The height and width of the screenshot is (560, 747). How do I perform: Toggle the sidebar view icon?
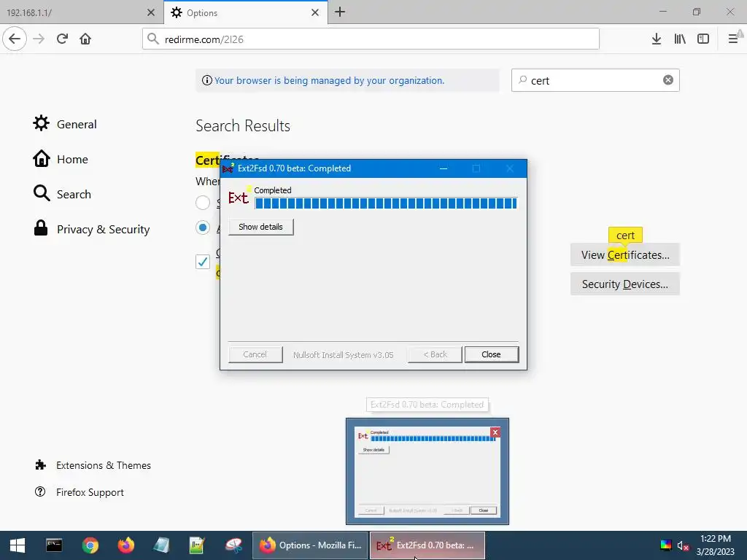(x=703, y=39)
